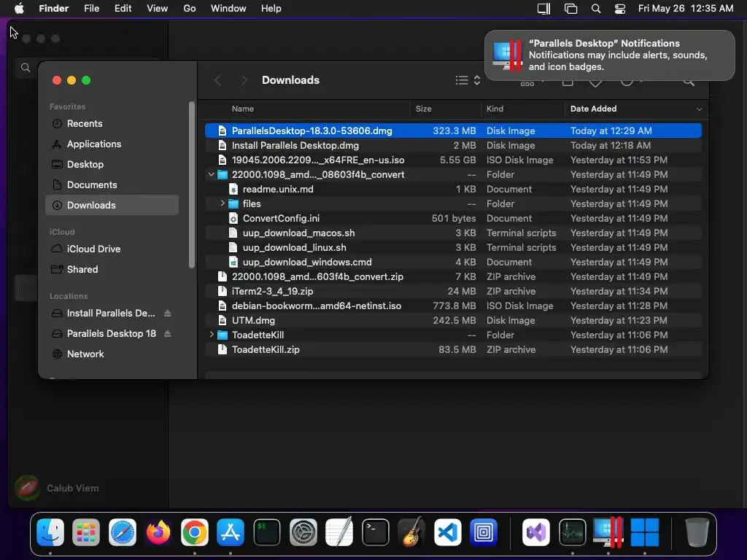Click the menu bar clock Fri May 26
The image size is (747, 560).
686,9
